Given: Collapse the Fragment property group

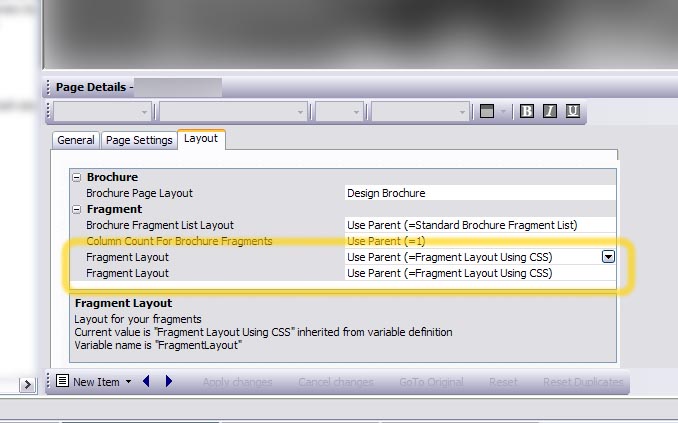Looking at the screenshot, I should click(x=77, y=209).
